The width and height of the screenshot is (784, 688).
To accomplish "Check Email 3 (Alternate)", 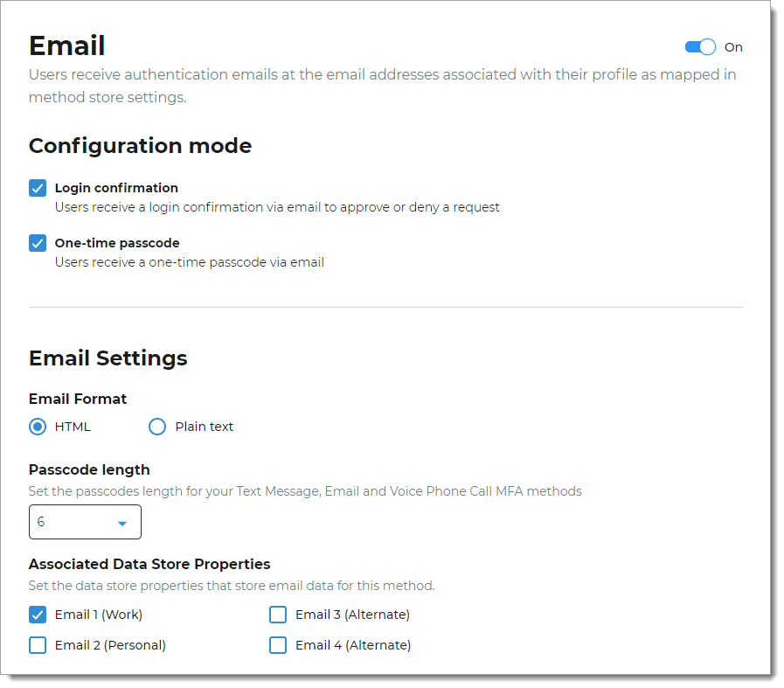I will click(278, 614).
